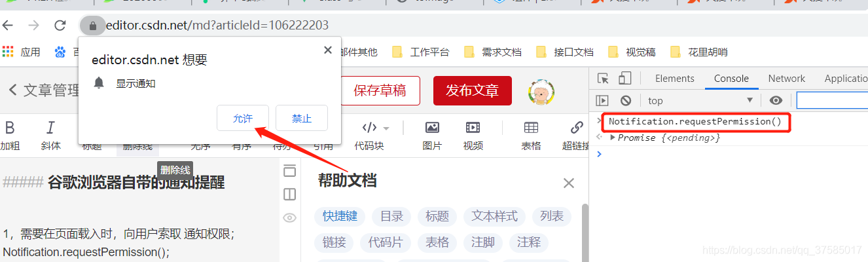This screenshot has height=262, width=868.
Task: Select the 文本样式 help tag
Action: click(494, 216)
